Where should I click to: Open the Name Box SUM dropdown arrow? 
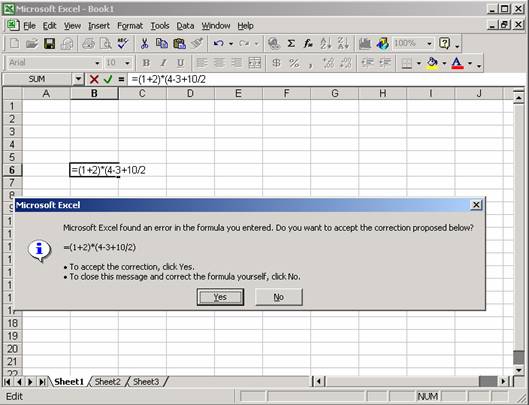click(78, 79)
